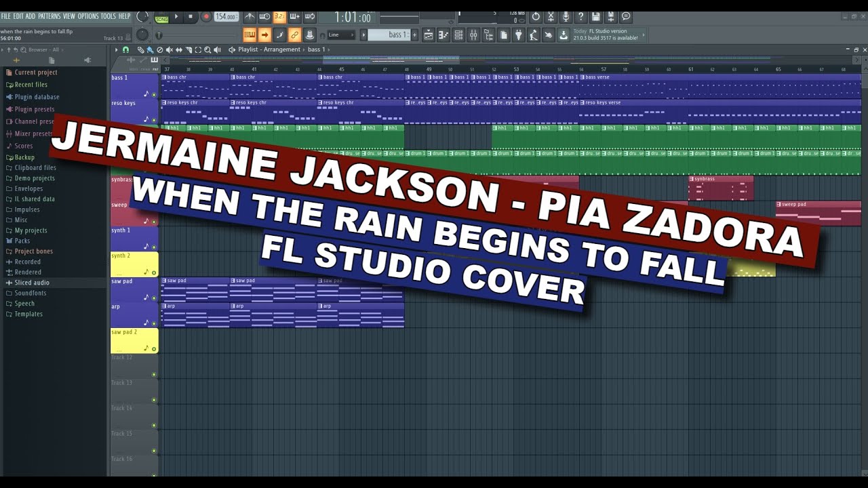Image resolution: width=868 pixels, height=488 pixels.
Task: Open the Piano roll view icon
Action: click(x=443, y=35)
